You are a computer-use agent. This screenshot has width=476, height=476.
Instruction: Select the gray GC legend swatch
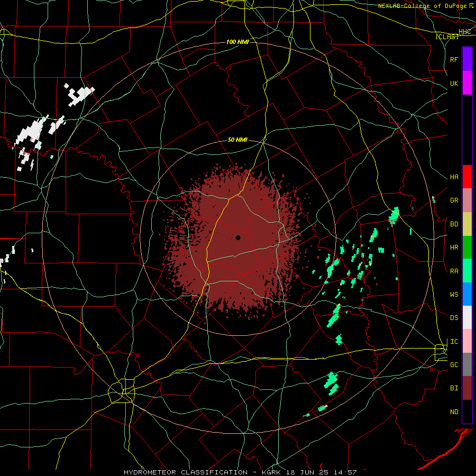(467, 364)
